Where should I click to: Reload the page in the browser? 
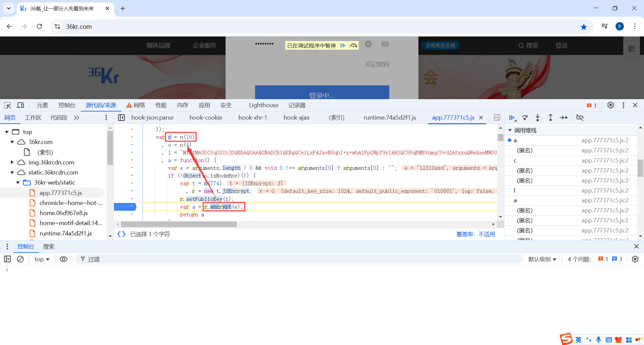pyautogui.click(x=40, y=26)
